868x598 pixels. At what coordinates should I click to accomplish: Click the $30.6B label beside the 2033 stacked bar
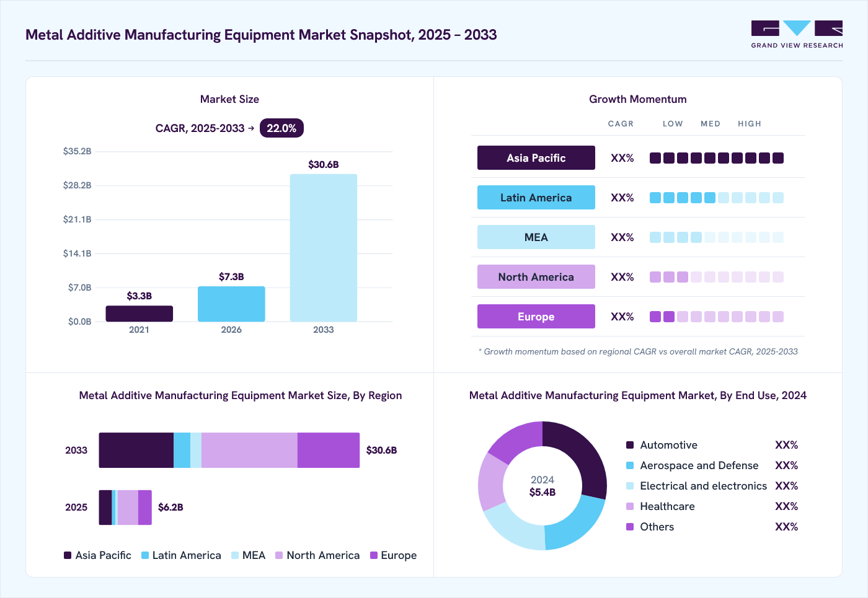[x=381, y=451]
